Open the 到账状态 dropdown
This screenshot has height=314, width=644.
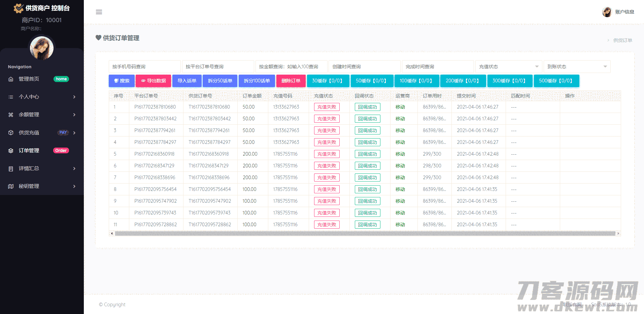point(577,67)
